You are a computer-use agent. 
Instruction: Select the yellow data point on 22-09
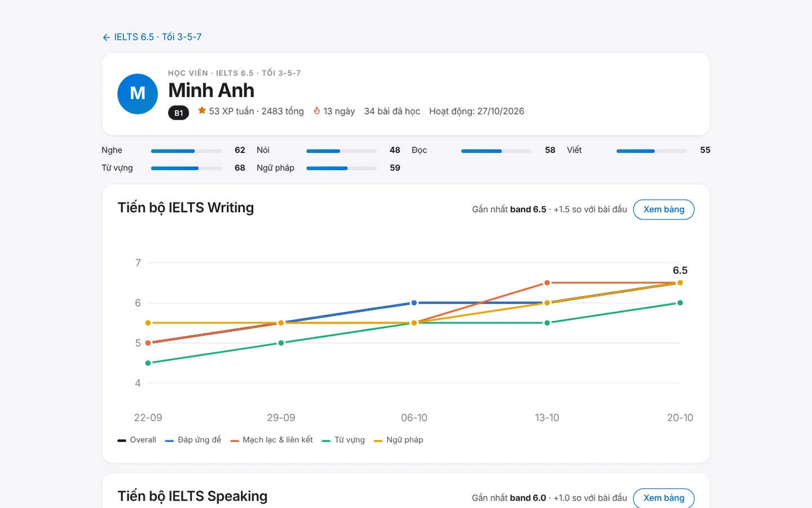tap(148, 323)
